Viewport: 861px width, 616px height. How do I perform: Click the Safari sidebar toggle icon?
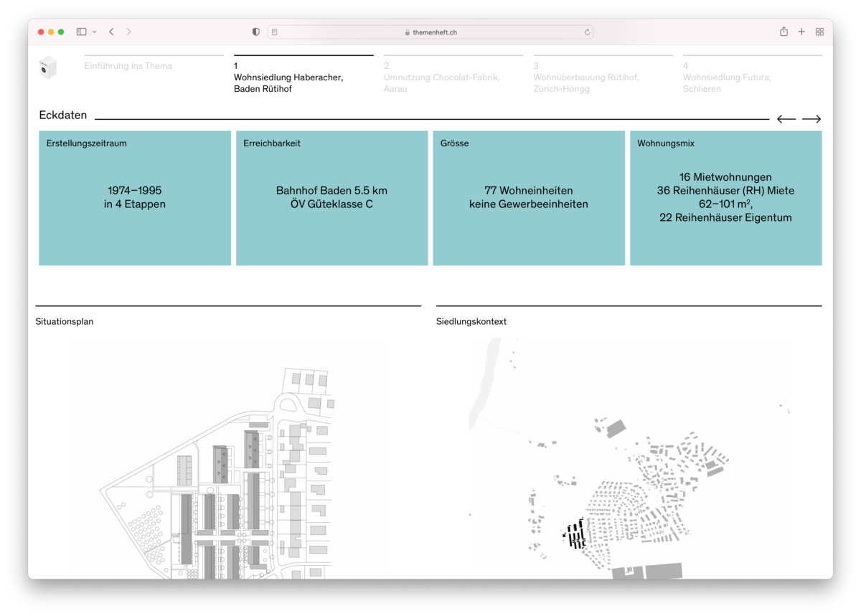pos(81,32)
